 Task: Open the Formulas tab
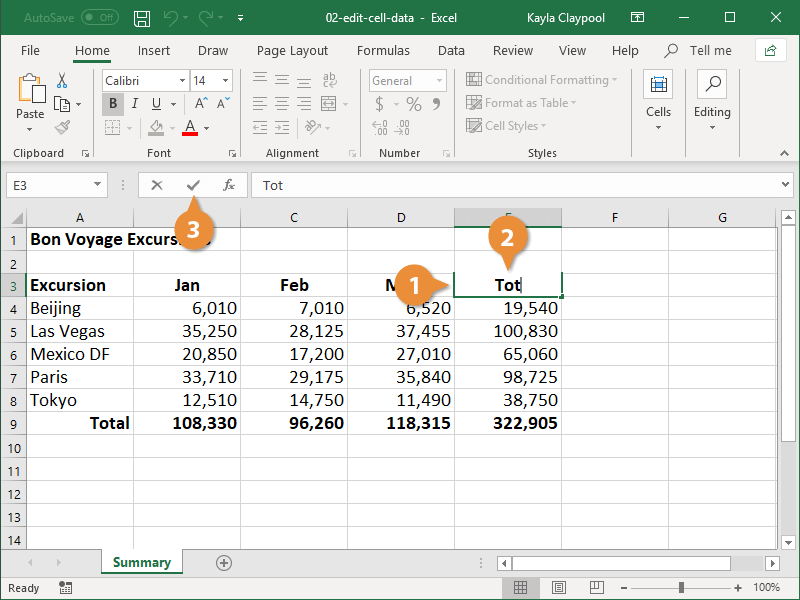383,51
